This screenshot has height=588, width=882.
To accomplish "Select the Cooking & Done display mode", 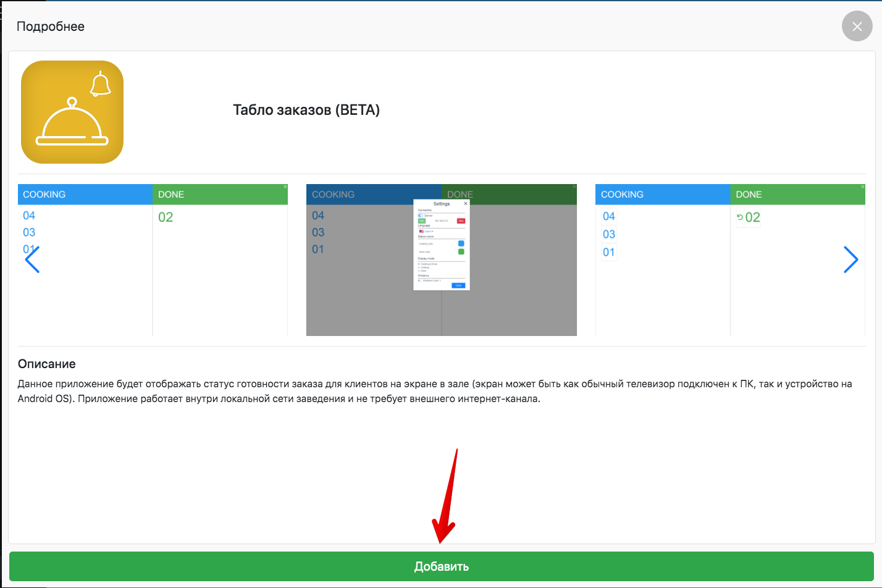I will pyautogui.click(x=419, y=264).
